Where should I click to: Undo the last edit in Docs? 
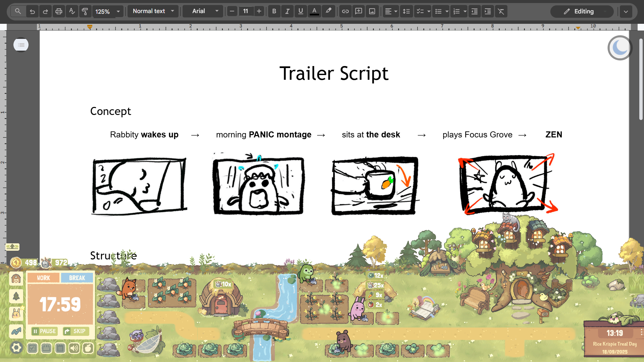[x=32, y=11]
